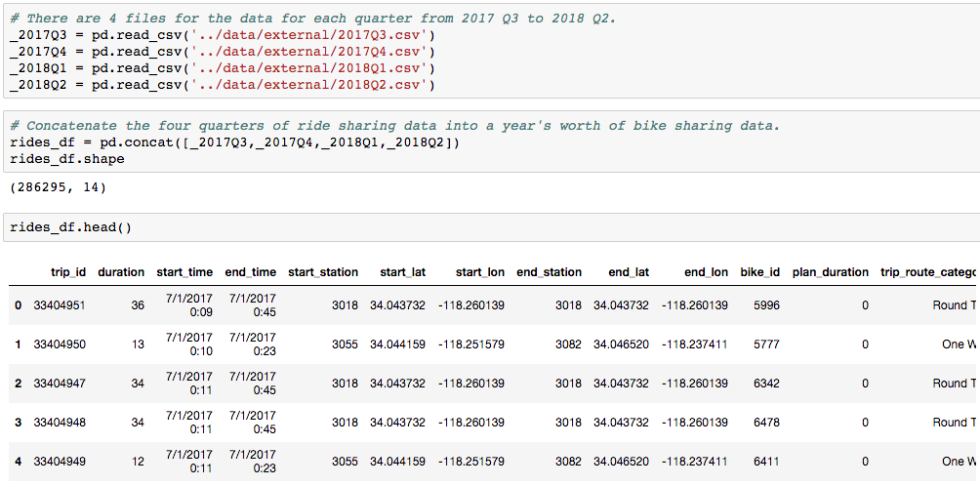
Task: Click row 0 end_time 7/1/2017 0:45
Action: (x=253, y=305)
